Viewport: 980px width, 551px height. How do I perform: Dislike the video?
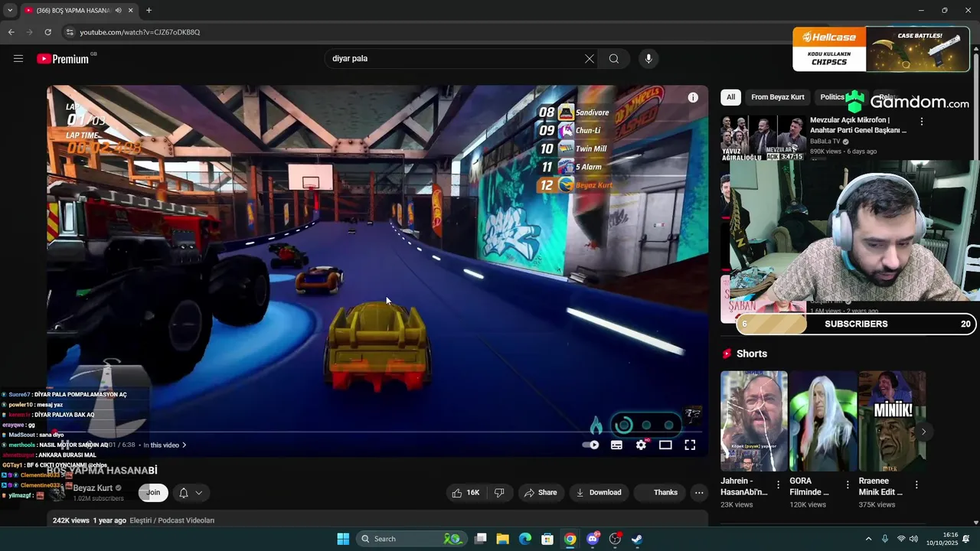coord(499,493)
